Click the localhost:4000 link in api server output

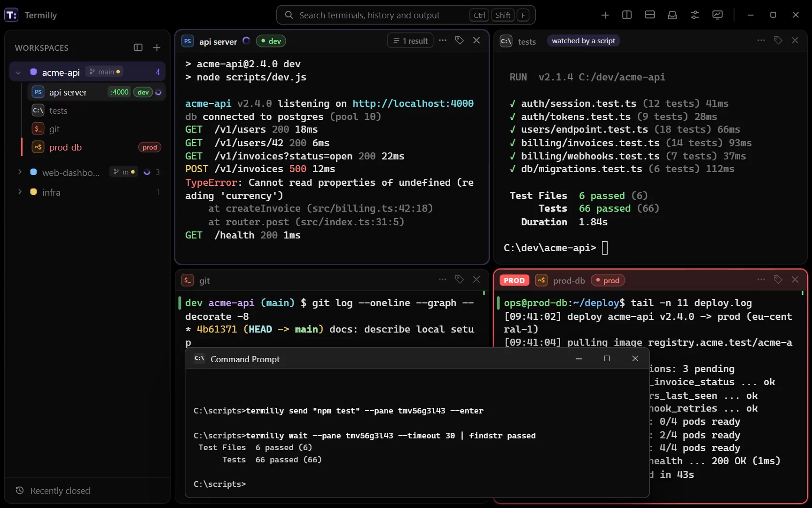tap(413, 103)
